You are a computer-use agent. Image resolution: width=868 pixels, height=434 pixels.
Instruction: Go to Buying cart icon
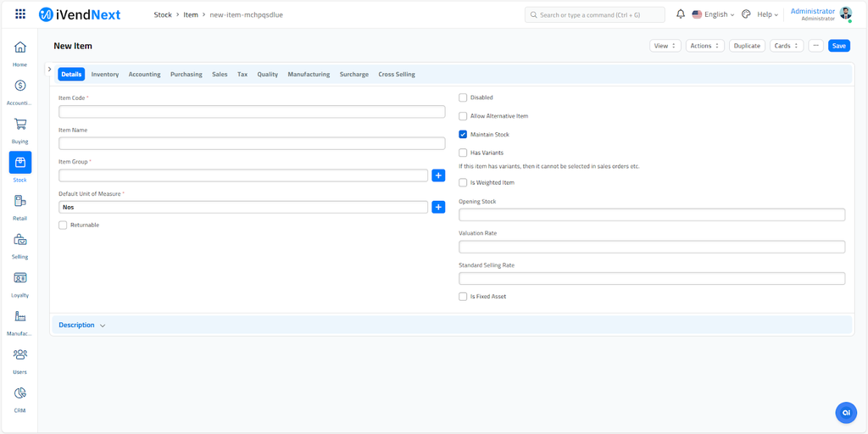(x=19, y=125)
